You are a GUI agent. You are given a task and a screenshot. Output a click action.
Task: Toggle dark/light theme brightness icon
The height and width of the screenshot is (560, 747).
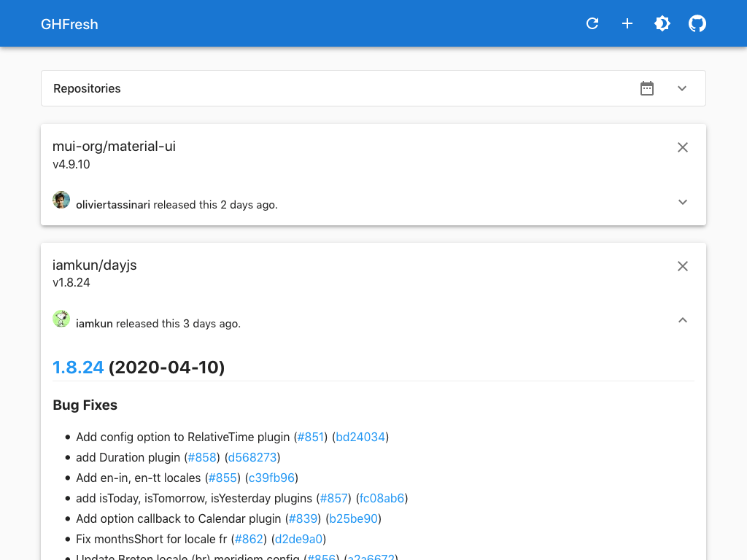pyautogui.click(x=662, y=23)
